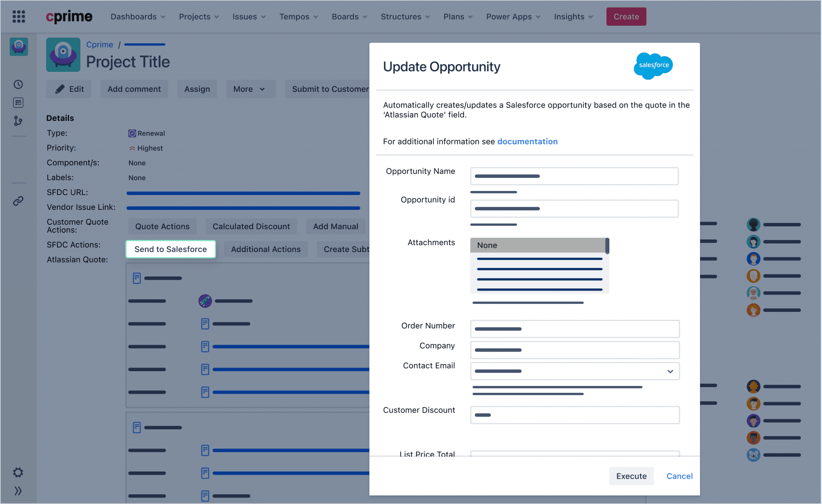The height and width of the screenshot is (504, 822).
Task: Open the branches icon in sidebar
Action: pyautogui.click(x=18, y=121)
